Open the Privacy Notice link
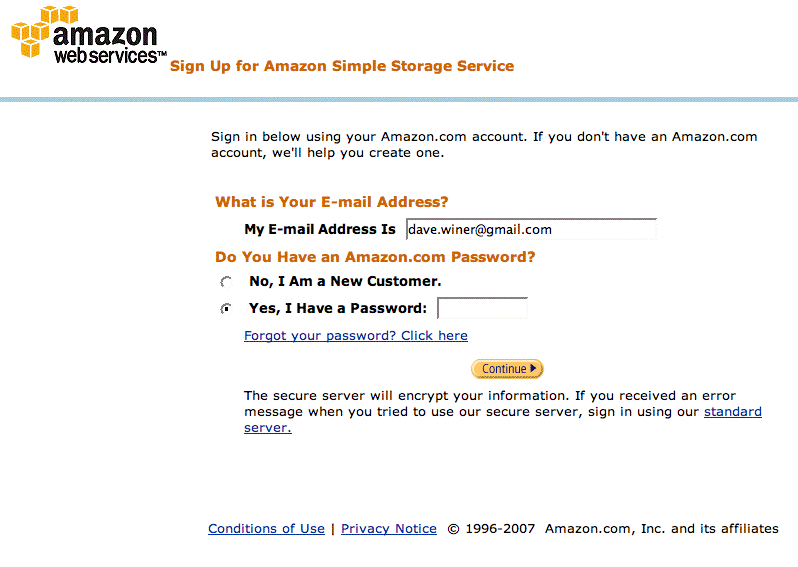The image size is (798, 567). coord(388,529)
